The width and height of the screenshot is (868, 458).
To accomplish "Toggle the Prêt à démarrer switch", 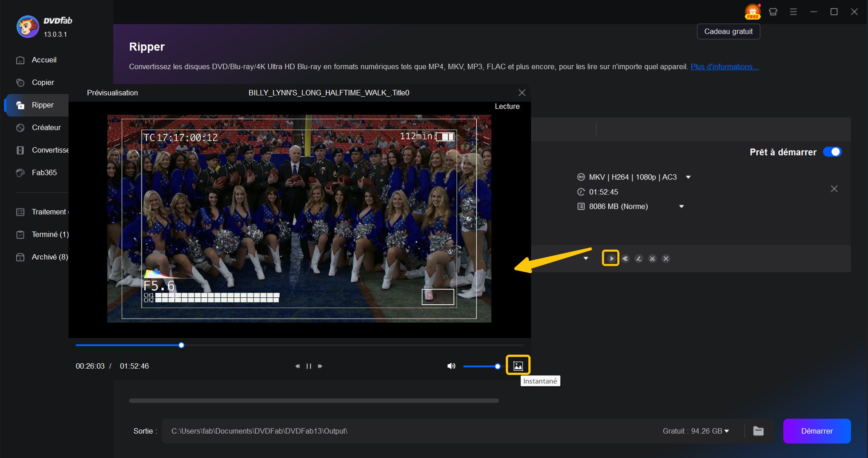I will click(832, 152).
